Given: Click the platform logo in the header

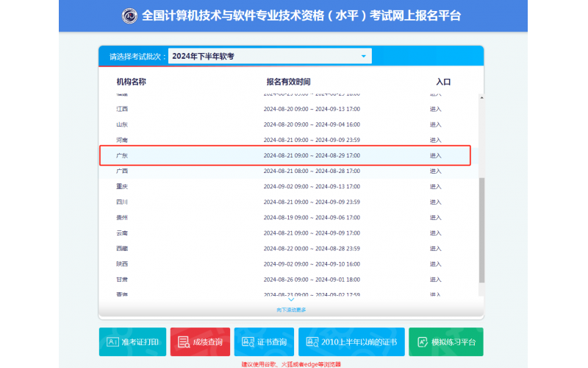Looking at the screenshot, I should pyautogui.click(x=130, y=15).
